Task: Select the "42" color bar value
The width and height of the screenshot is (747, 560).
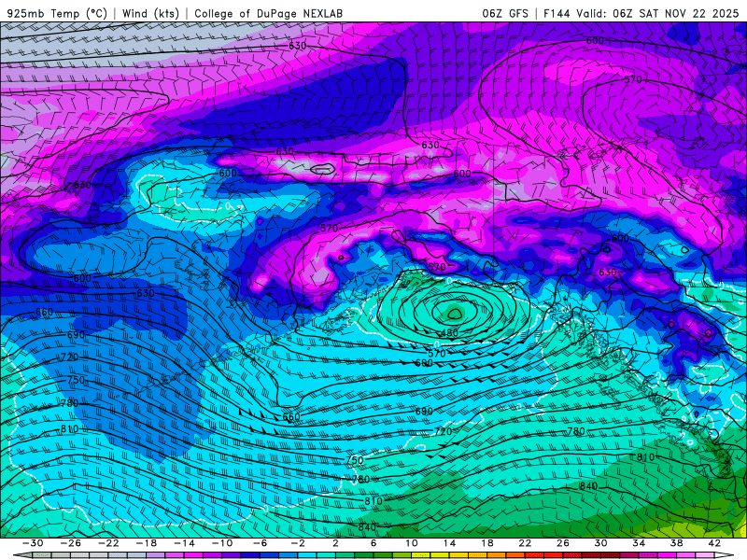Action: tap(714, 543)
